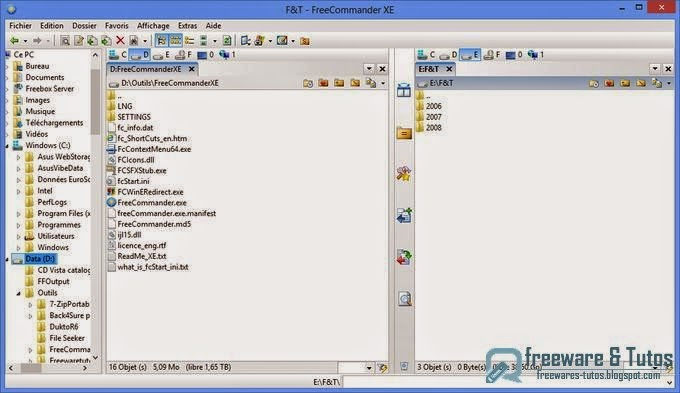Select the 2007 folder in right panel

(x=433, y=117)
